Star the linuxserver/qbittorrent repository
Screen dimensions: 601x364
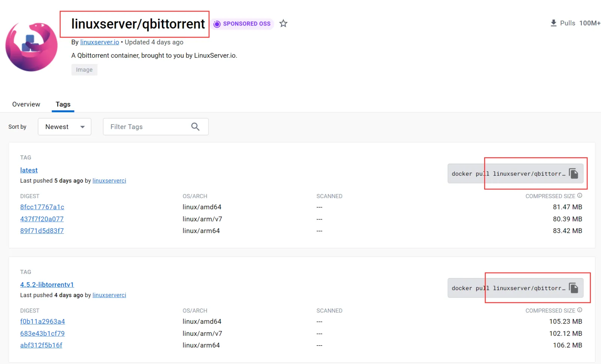tap(283, 24)
